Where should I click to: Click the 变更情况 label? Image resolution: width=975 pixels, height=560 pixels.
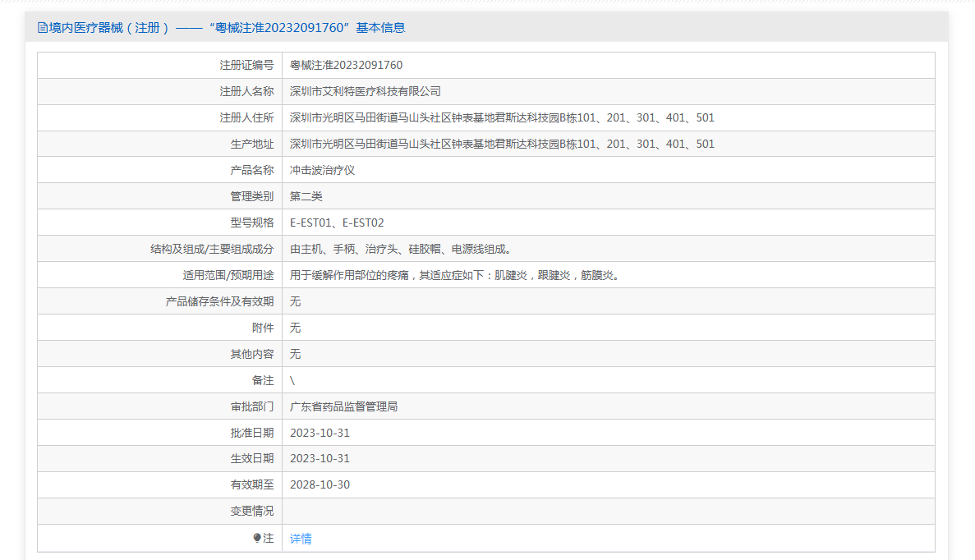tap(252, 511)
